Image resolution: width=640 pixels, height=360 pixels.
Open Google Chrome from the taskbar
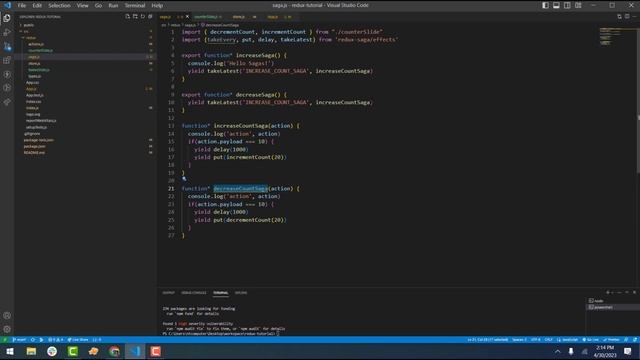114,351
